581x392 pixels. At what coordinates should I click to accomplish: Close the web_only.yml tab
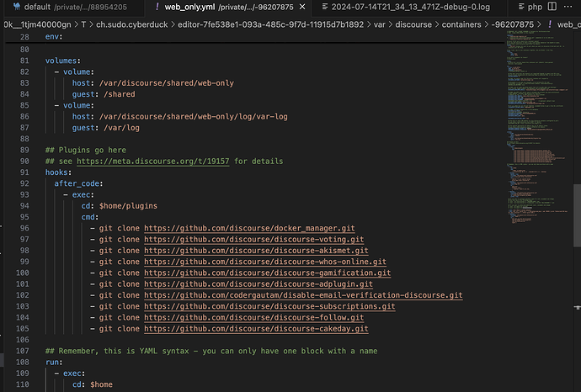(x=302, y=7)
